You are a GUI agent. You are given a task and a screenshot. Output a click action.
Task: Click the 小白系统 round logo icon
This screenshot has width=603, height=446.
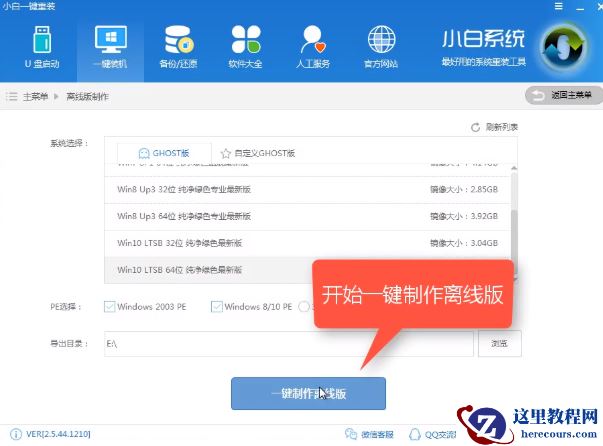coord(564,47)
